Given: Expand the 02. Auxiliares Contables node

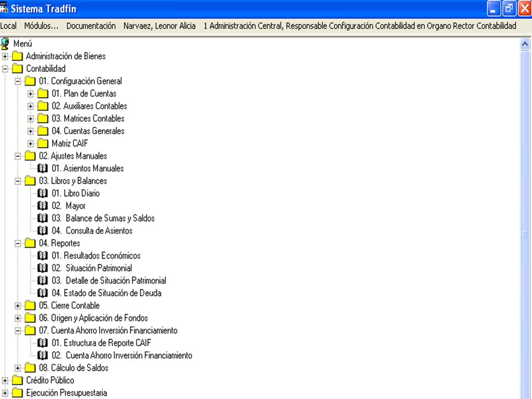Looking at the screenshot, I should (31, 106).
